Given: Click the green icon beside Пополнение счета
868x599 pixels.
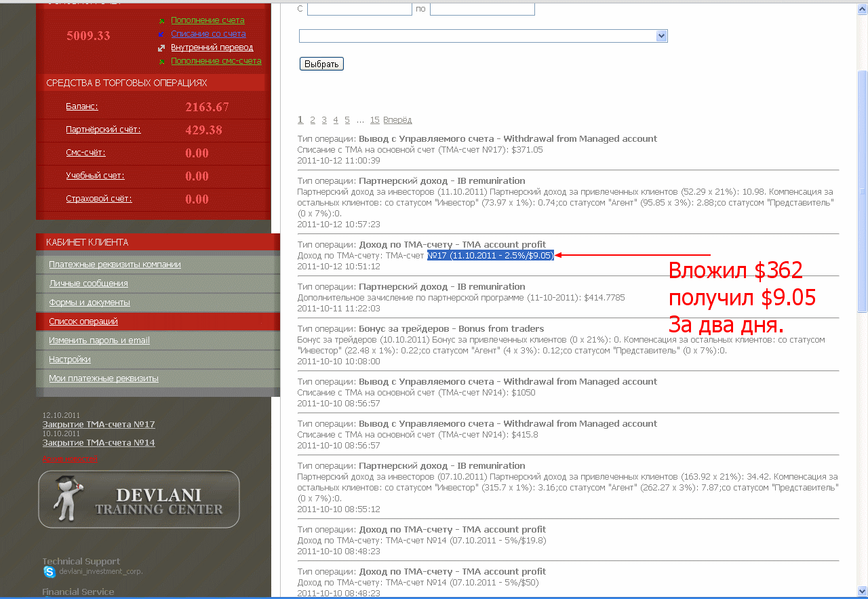Looking at the screenshot, I should point(161,21).
